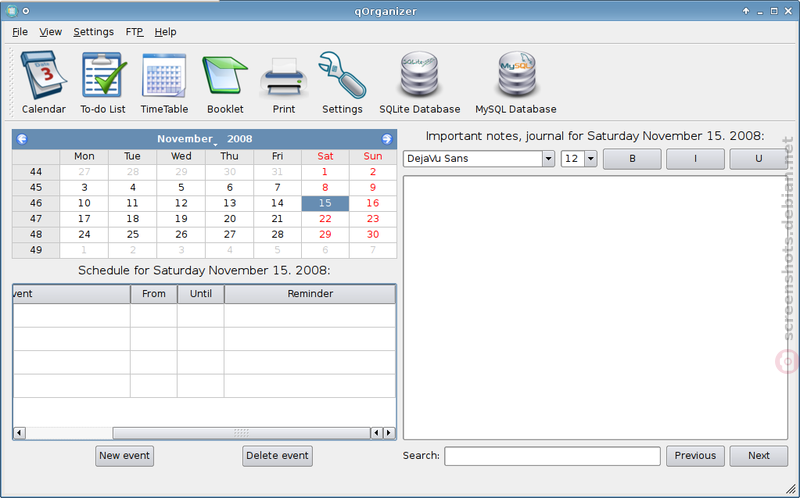Open the Settings menu
The image size is (800, 498).
[93, 32]
